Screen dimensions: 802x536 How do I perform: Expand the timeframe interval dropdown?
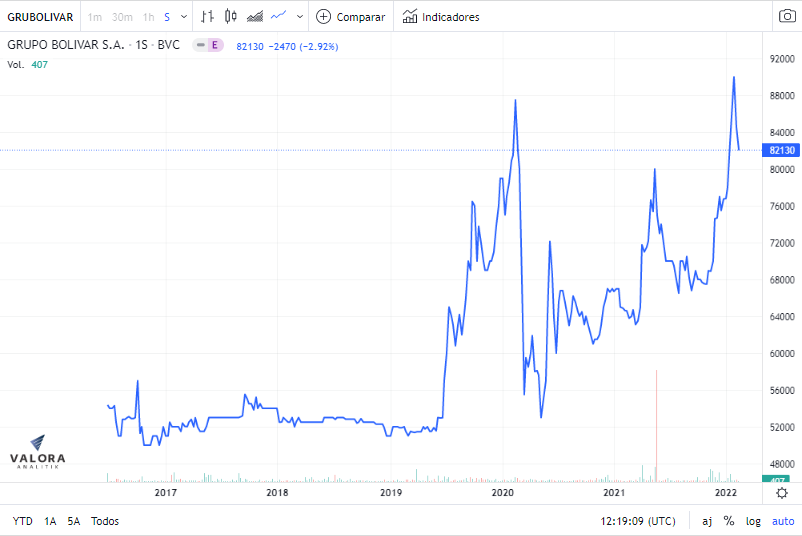[x=184, y=17]
